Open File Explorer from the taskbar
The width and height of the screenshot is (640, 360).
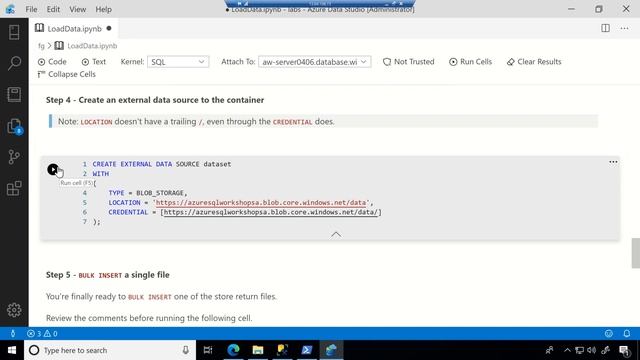(x=258, y=350)
